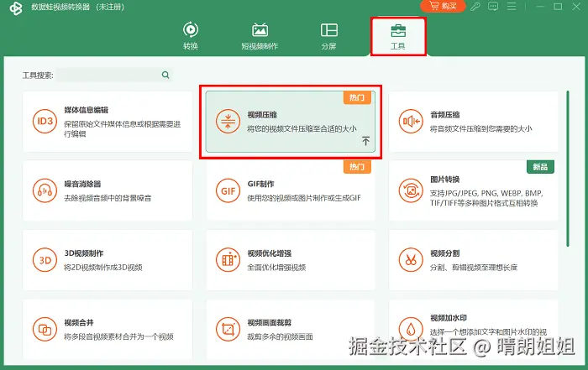The image size is (588, 370).
Task: Click the pin-to-top arrow on 视频压缩
Action: [x=365, y=141]
